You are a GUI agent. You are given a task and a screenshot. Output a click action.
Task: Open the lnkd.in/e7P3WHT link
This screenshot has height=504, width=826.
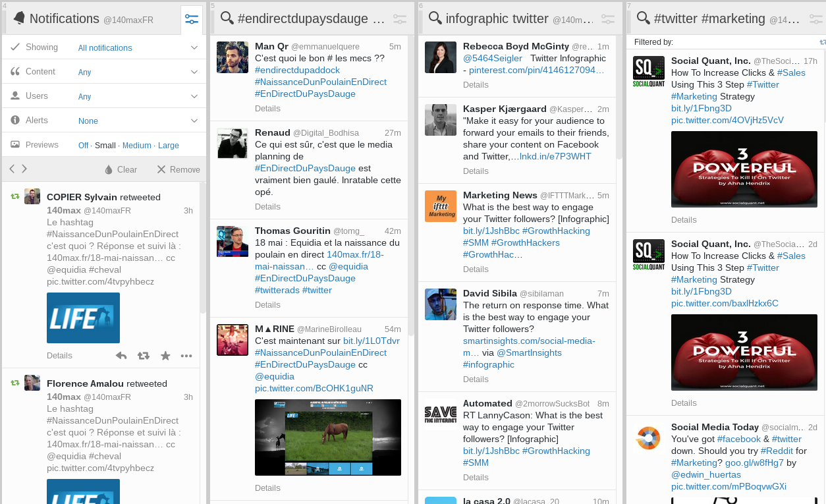click(555, 156)
